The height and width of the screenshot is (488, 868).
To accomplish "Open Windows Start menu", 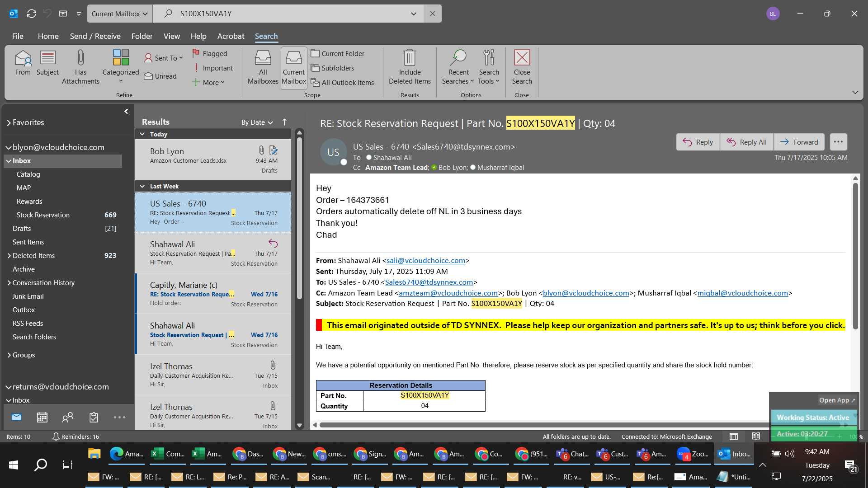I will pyautogui.click(x=14, y=465).
